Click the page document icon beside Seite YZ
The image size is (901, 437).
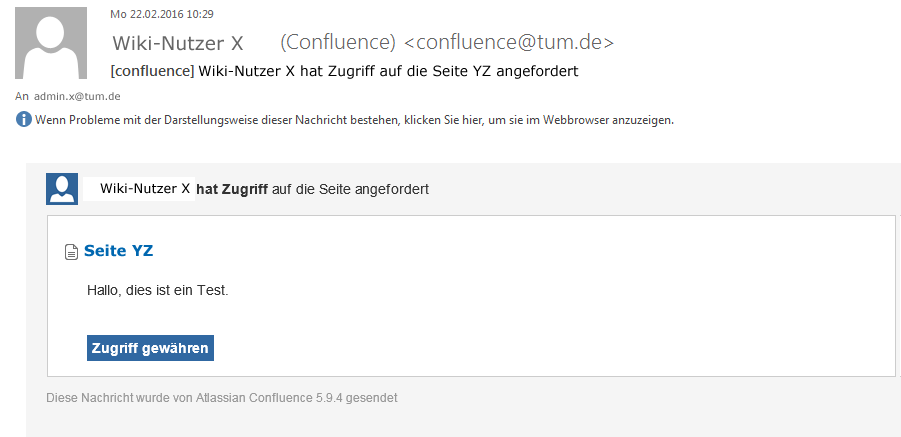click(71, 252)
